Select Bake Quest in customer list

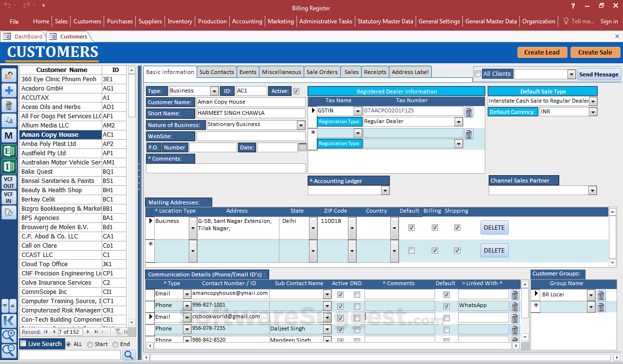[x=73, y=172]
